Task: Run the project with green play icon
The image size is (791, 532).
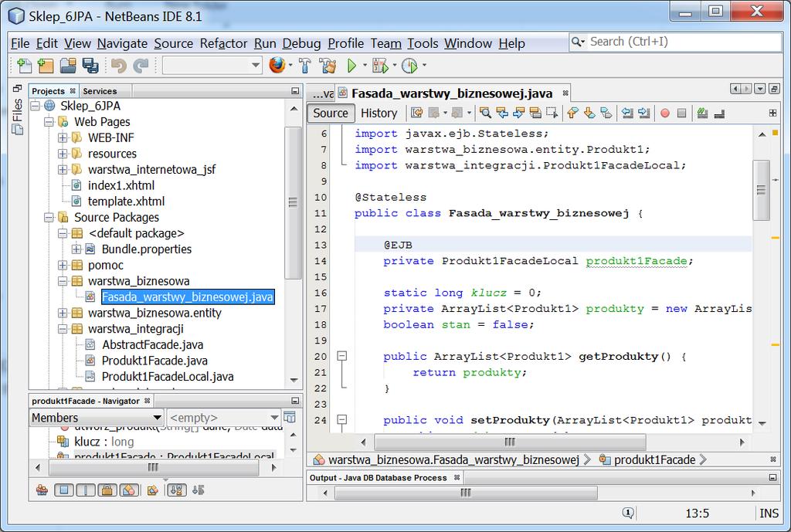Action: [352, 66]
